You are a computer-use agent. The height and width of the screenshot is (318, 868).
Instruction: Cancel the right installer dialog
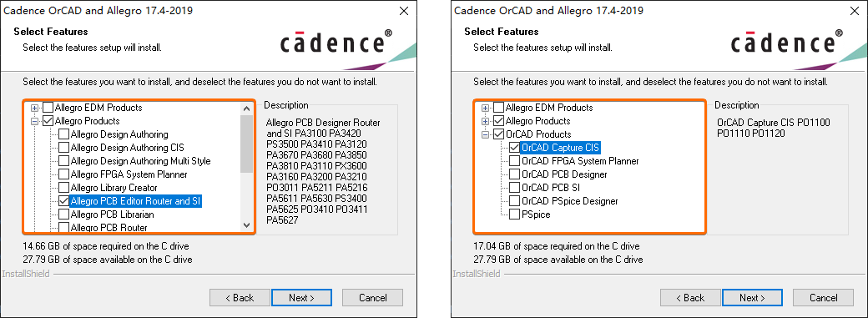point(823,297)
